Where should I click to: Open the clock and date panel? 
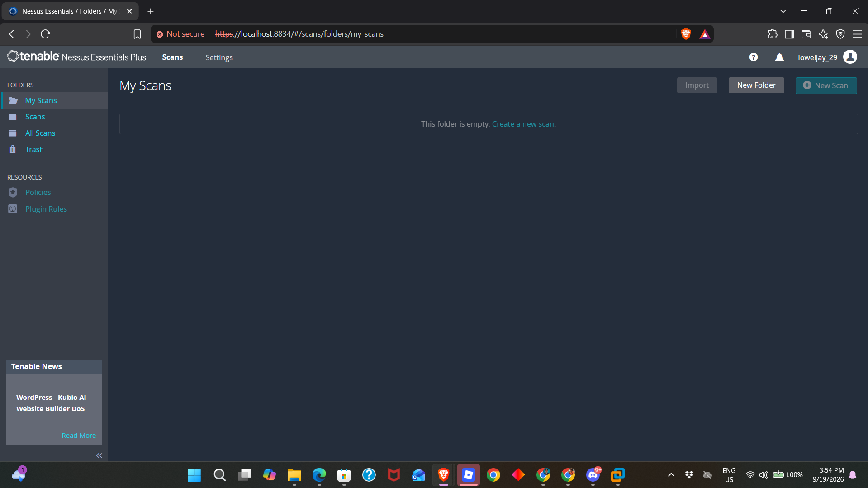point(828,475)
